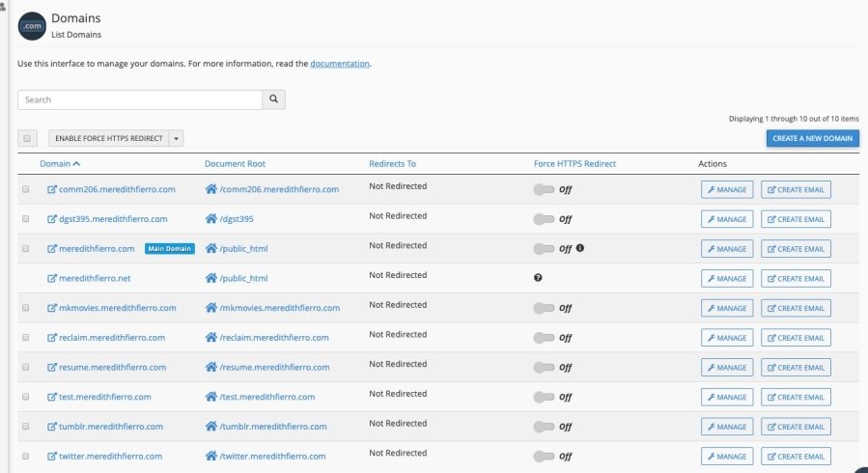Click Create Email for reclaim.meredithfierro.com
The image size is (868, 473).
click(796, 338)
